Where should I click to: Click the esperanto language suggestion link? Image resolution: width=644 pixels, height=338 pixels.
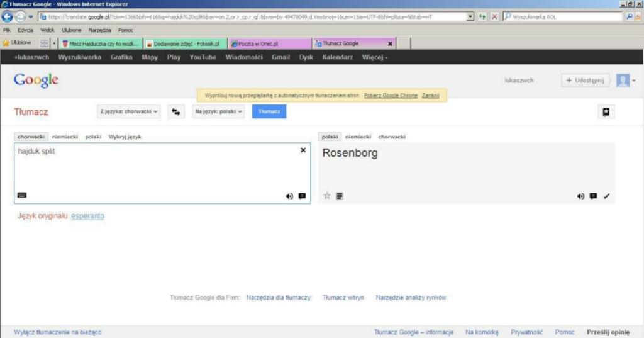pos(87,216)
